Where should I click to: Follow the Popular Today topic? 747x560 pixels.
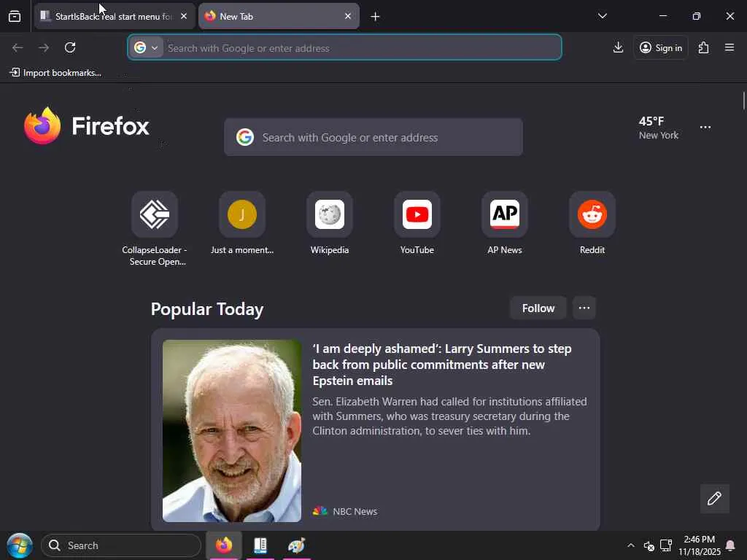(538, 308)
